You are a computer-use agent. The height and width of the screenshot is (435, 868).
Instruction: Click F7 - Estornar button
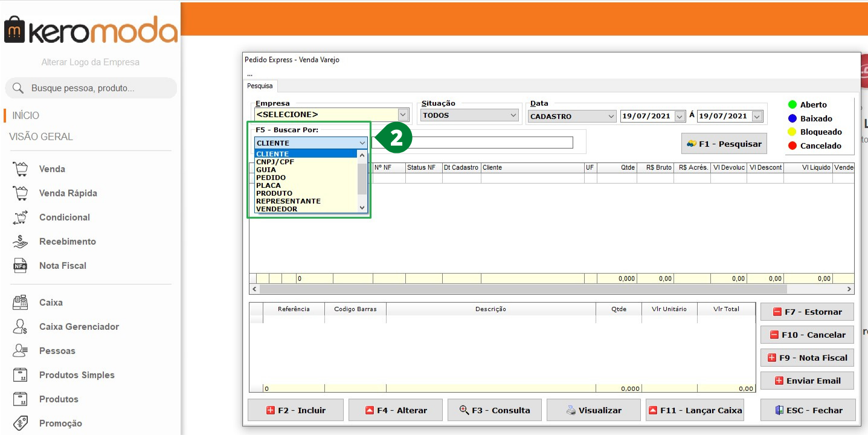pyautogui.click(x=807, y=312)
